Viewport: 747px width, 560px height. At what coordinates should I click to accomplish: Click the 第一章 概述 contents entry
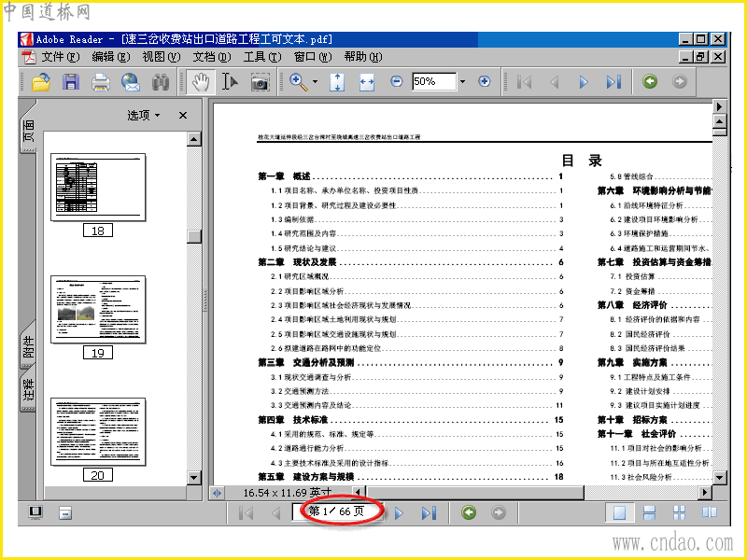(x=411, y=176)
